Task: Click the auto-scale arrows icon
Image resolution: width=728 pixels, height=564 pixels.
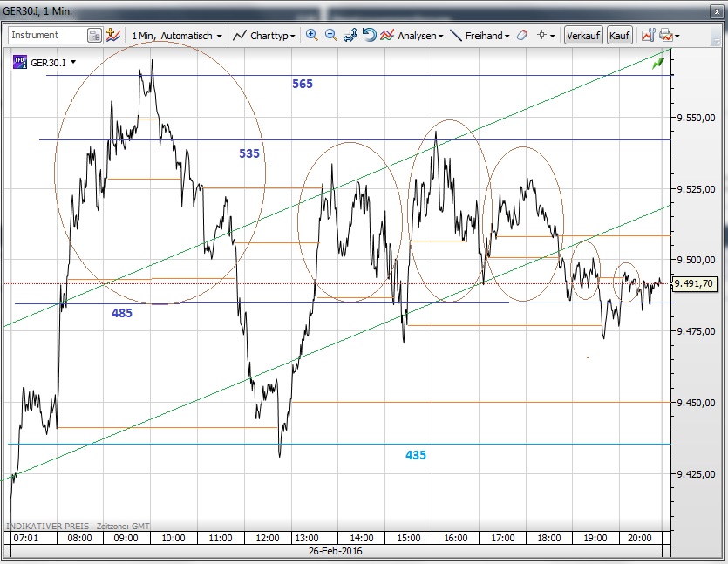Action: [350, 35]
